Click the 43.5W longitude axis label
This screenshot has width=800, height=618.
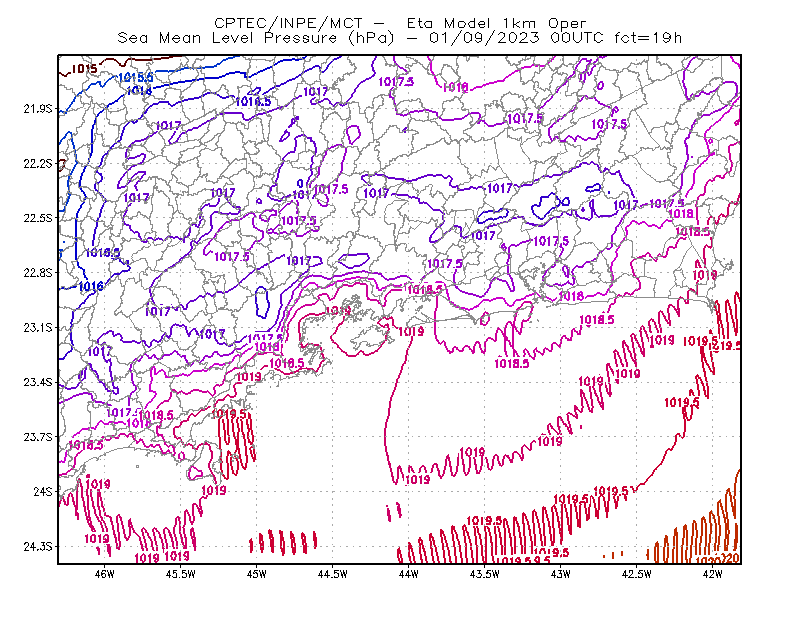[x=485, y=574]
